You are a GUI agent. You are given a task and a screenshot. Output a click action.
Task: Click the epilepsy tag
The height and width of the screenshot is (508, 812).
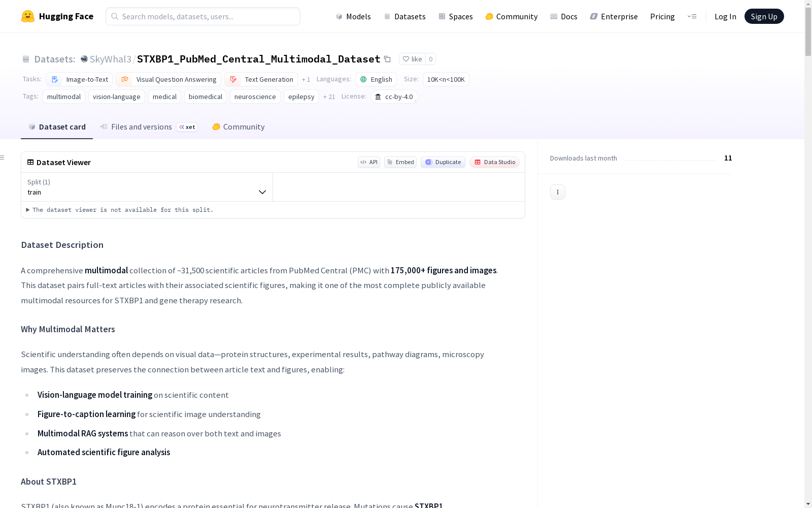(301, 97)
